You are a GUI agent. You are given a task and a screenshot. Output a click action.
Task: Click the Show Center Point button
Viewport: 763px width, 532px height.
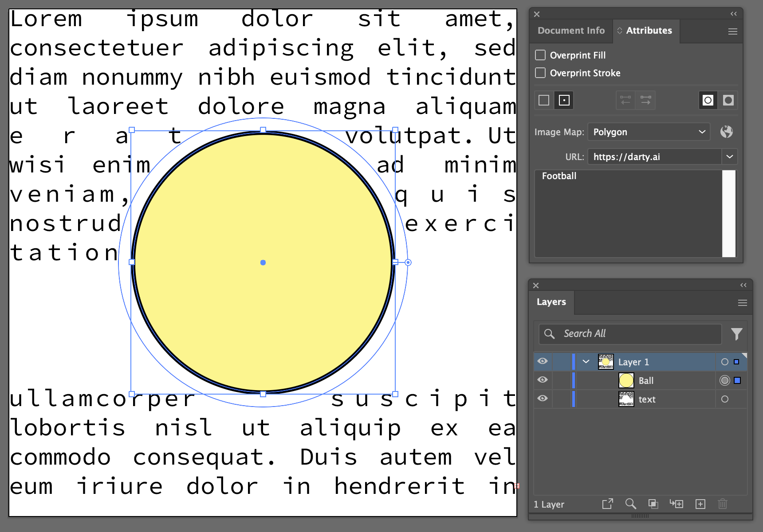564,100
